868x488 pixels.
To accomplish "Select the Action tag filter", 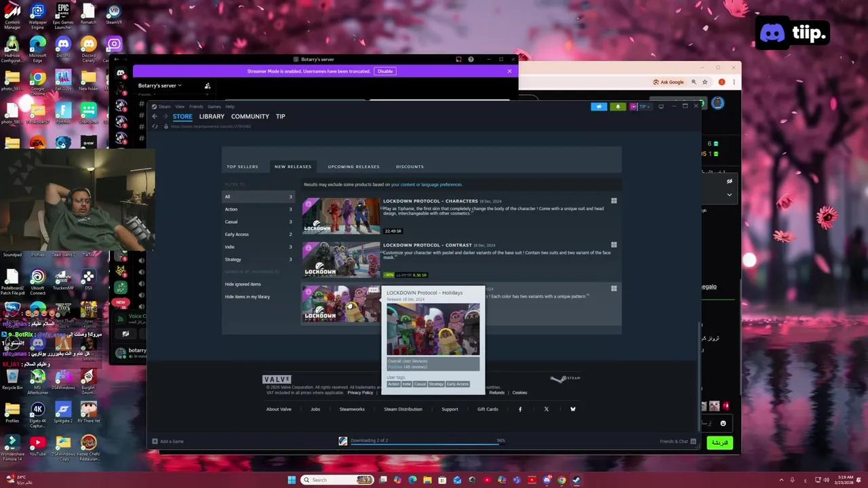I will 258,209.
